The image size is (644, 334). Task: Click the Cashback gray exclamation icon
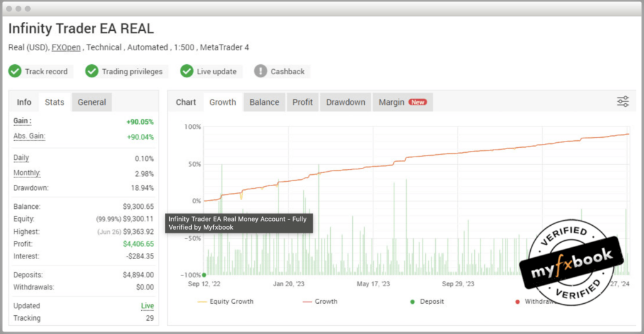[x=260, y=71]
